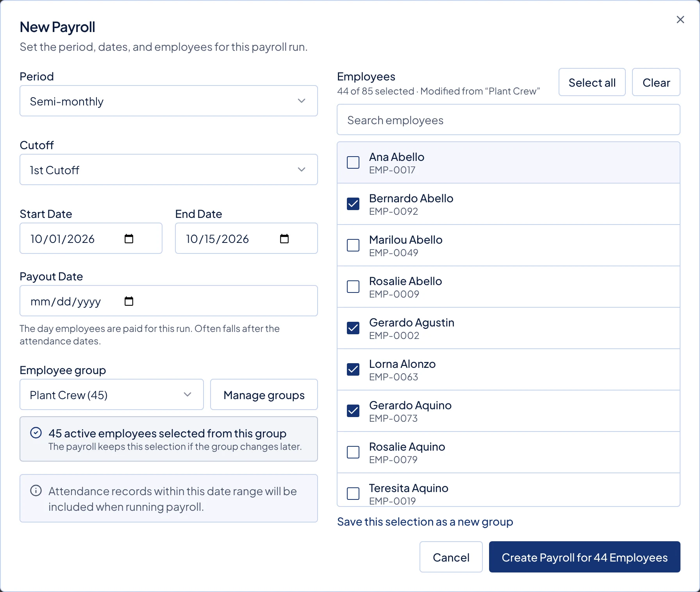This screenshot has height=592, width=700.
Task: Open the Payout Date calendar picker icon
Action: coord(129,301)
